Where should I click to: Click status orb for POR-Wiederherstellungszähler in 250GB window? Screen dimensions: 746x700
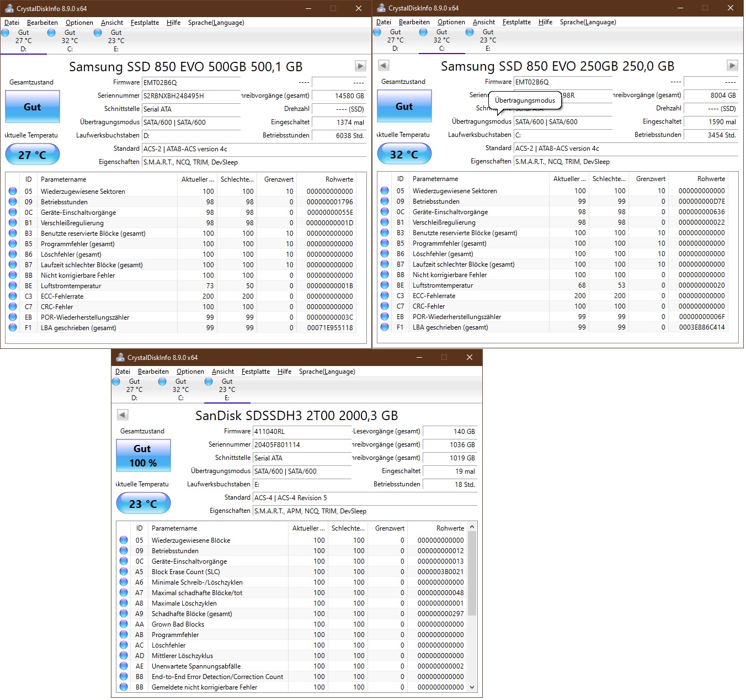385,316
